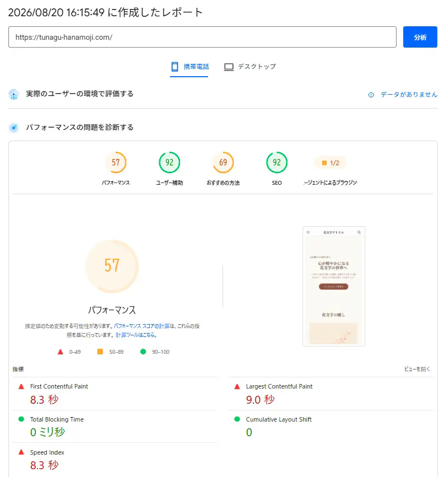
Task: Click the Largest Contentful Paint label
Action: [x=279, y=386]
